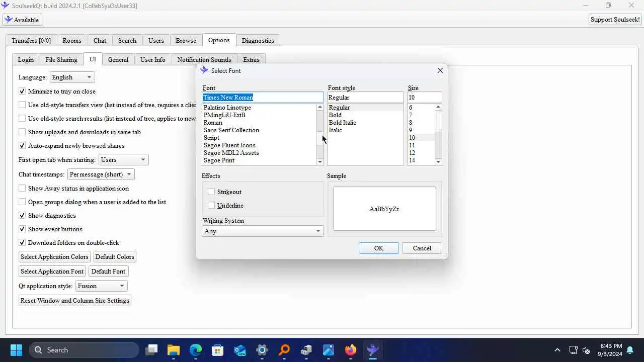Image resolution: width=644 pixels, height=362 pixels.
Task: Click the SoulseekQt bird icon in the main title bar
Action: (x=5, y=6)
